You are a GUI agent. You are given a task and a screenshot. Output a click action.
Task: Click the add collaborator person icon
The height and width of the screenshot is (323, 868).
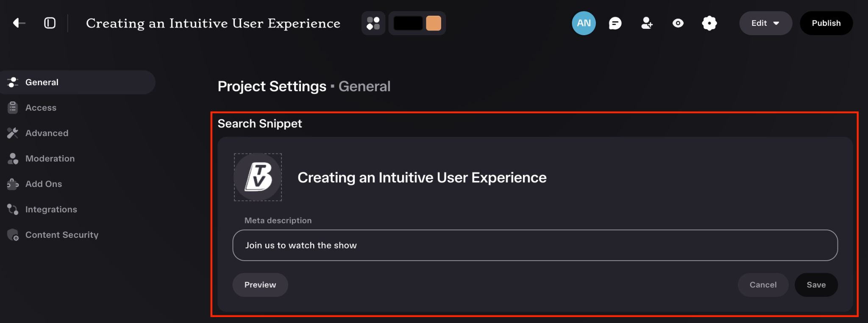[x=647, y=23]
